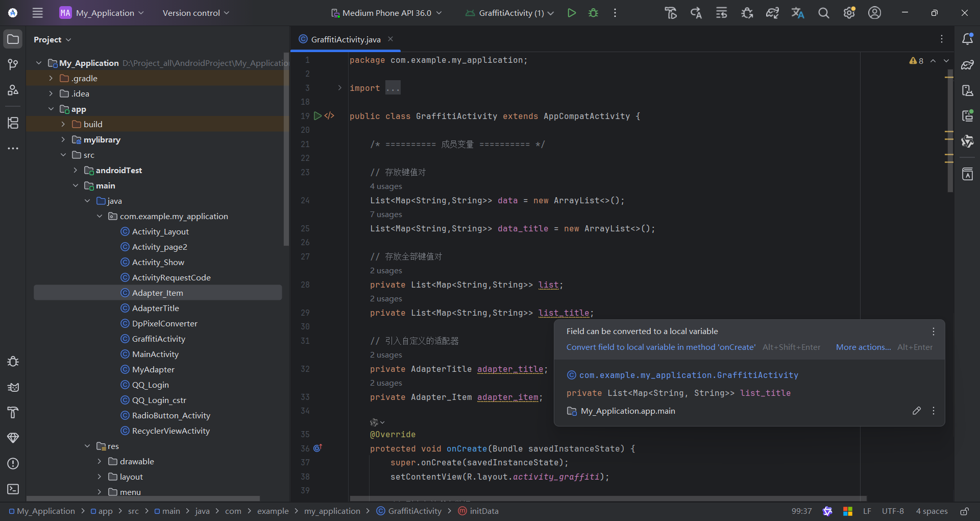Viewport: 980px width, 521px height.
Task: Open the main menu hamburger
Action: point(38,13)
